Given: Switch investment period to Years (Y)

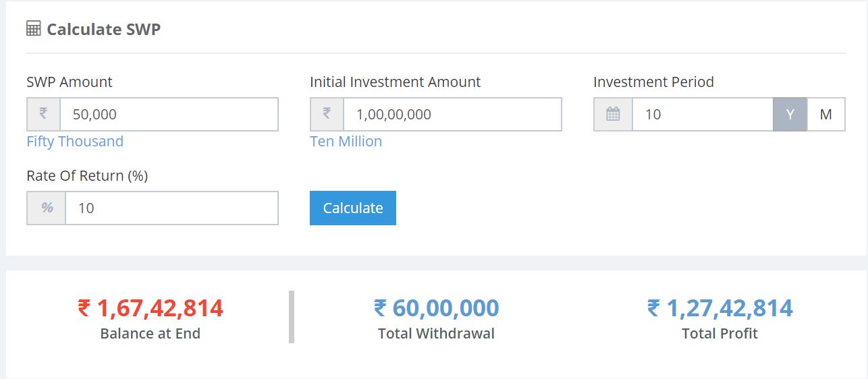Looking at the screenshot, I should (x=790, y=114).
